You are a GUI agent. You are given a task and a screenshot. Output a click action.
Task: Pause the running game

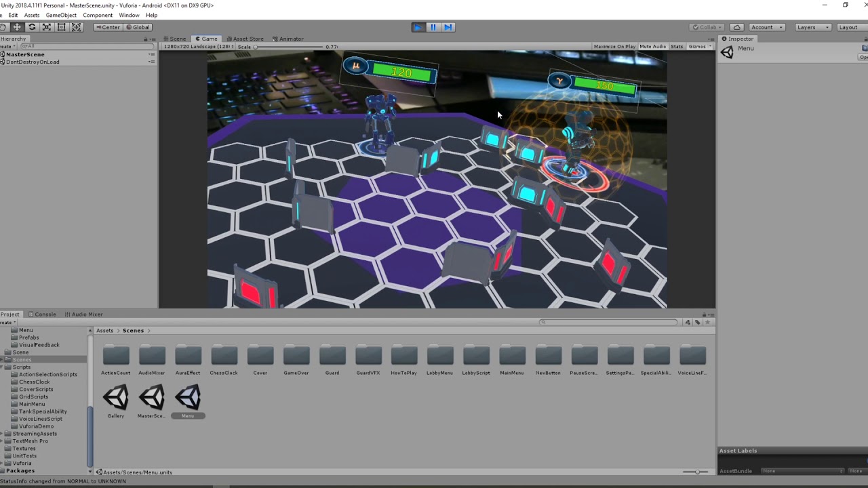pyautogui.click(x=433, y=27)
